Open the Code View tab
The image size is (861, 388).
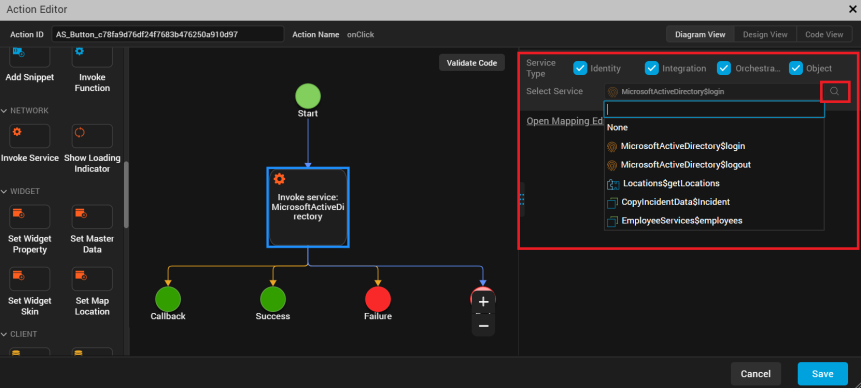[824, 34]
